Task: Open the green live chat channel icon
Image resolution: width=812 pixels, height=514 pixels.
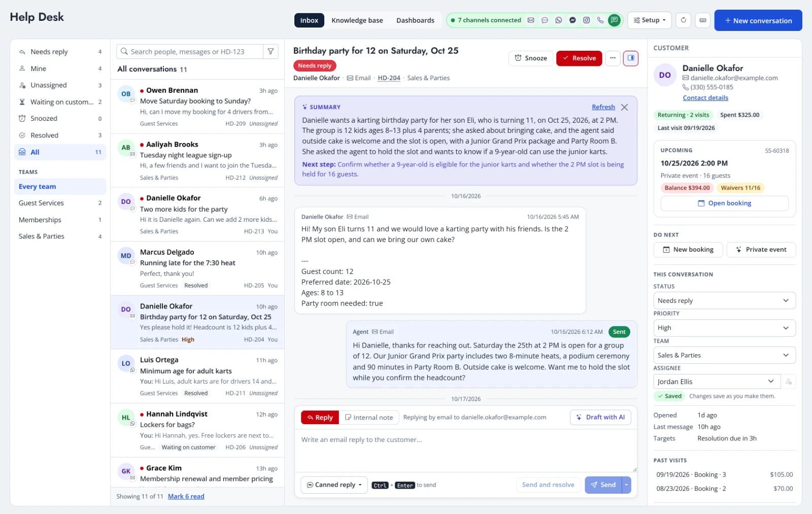Action: [x=614, y=20]
